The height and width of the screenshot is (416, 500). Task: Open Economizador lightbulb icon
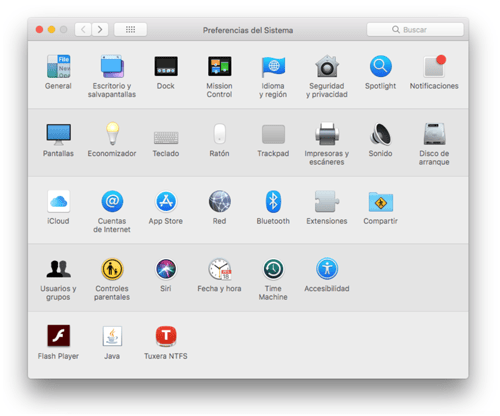point(112,133)
